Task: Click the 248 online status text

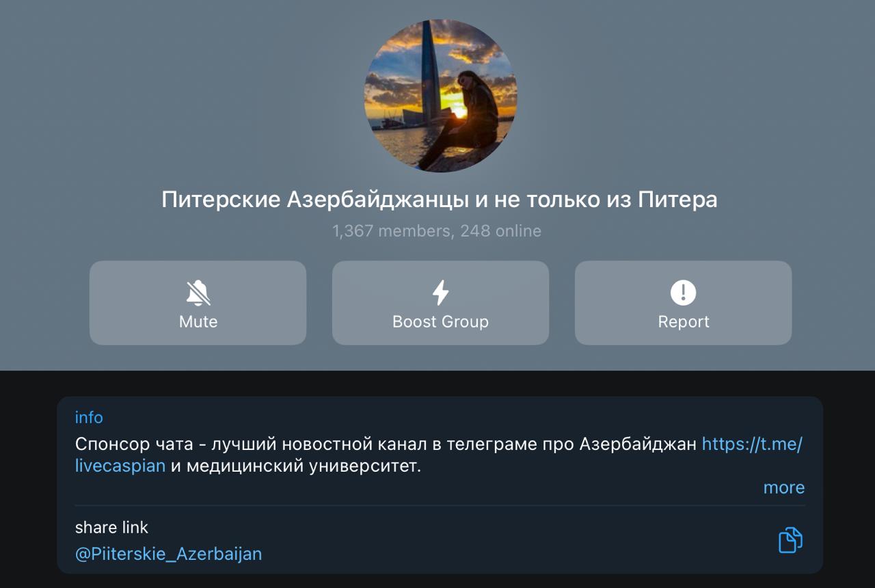Action: 500,231
